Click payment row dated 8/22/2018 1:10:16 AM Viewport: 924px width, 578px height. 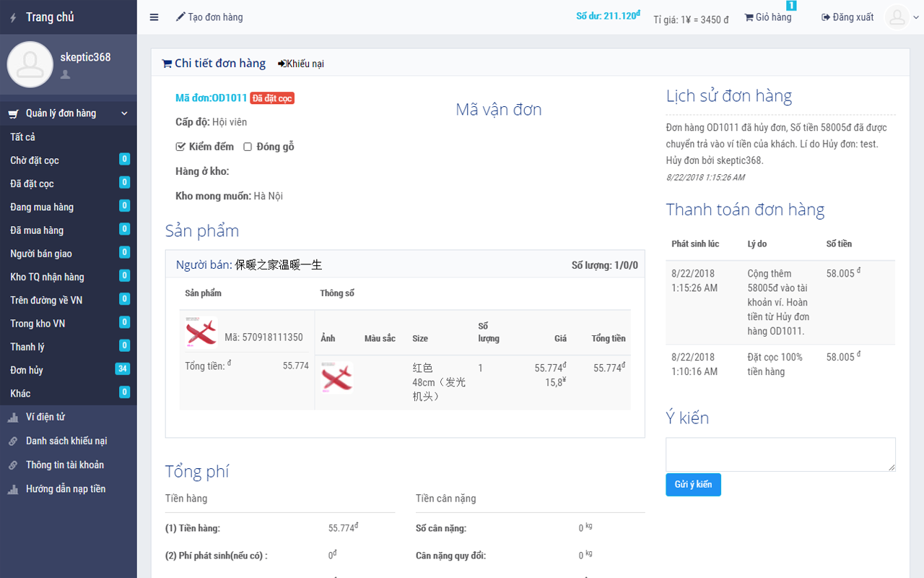pos(780,364)
